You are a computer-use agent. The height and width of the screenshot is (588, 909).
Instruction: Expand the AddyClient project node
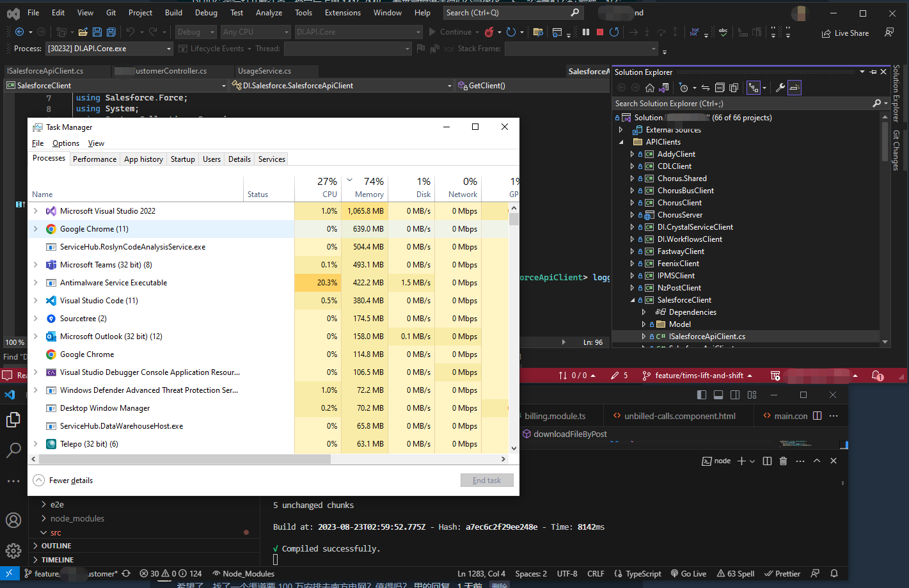(632, 154)
